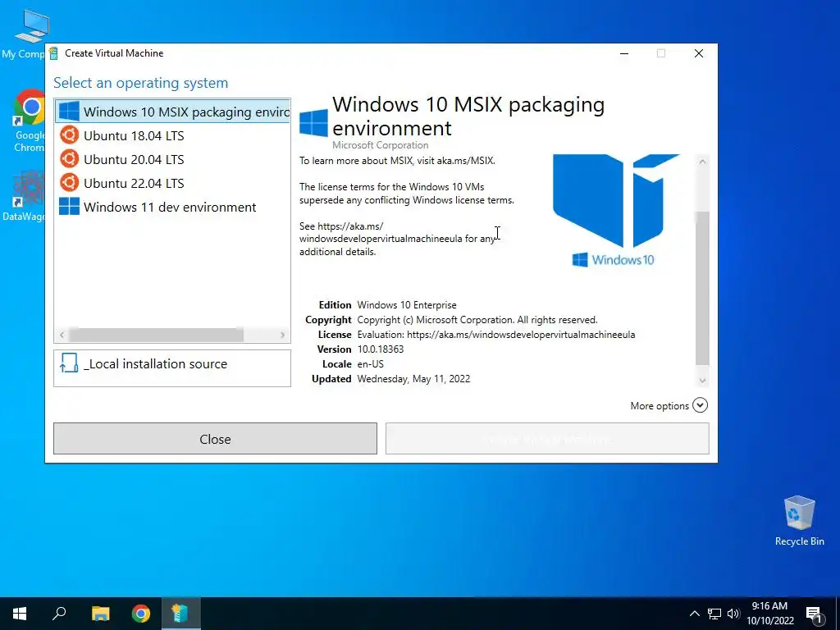Click the Wednesday, May 11, 2022 date
The image size is (840, 630).
click(413, 379)
